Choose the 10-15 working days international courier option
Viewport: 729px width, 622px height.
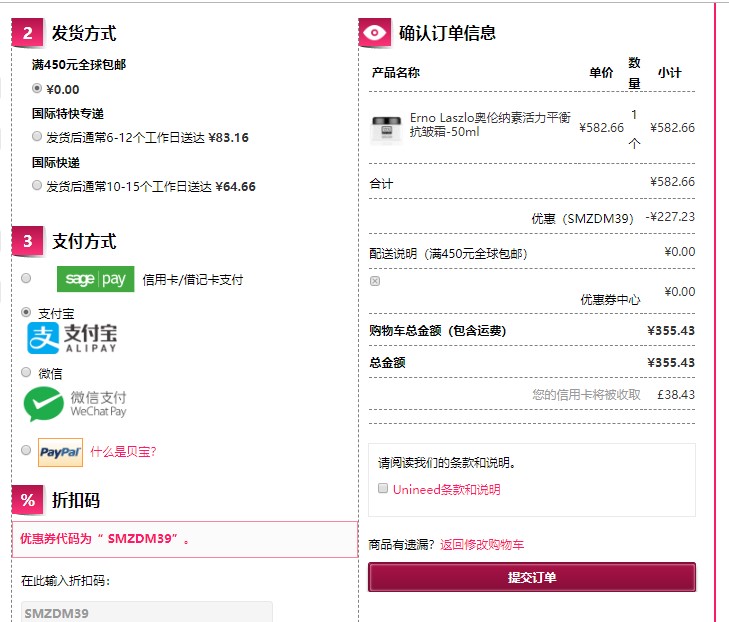pos(37,185)
